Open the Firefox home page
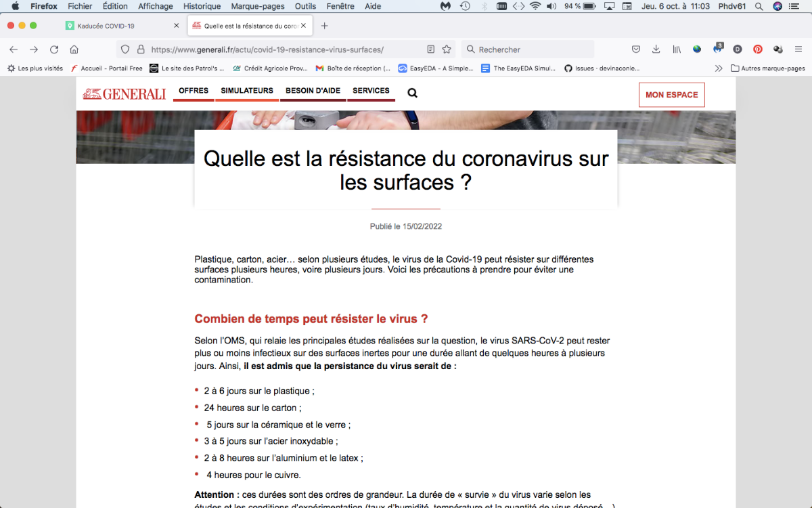Screen dimensions: 812x508 click(74, 49)
